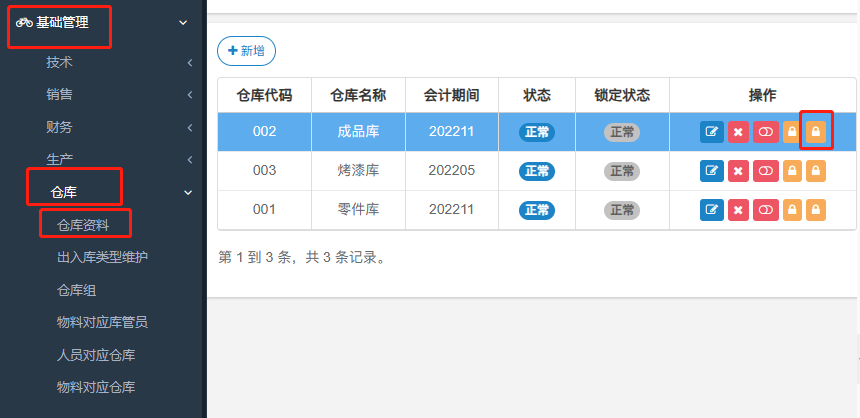Toggle status switch for warehouse 002

pos(765,132)
